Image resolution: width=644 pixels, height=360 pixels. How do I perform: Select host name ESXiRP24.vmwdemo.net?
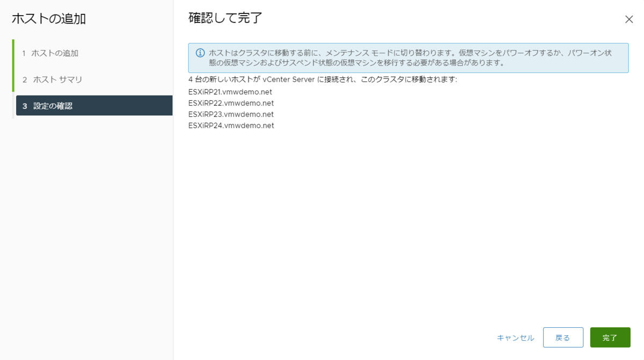pyautogui.click(x=231, y=126)
